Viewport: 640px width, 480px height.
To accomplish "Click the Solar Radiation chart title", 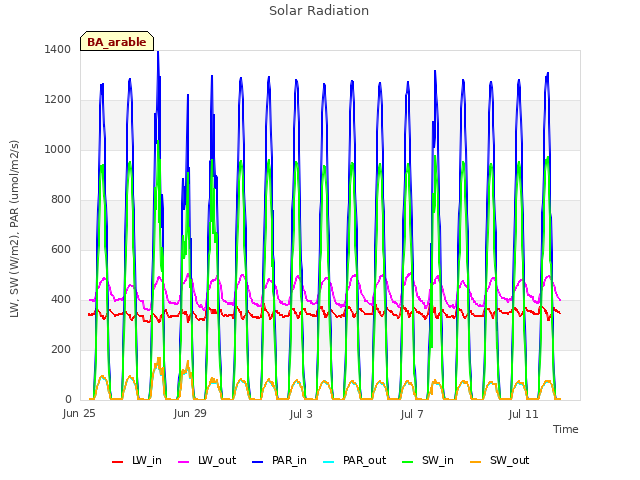I will click(x=319, y=11).
